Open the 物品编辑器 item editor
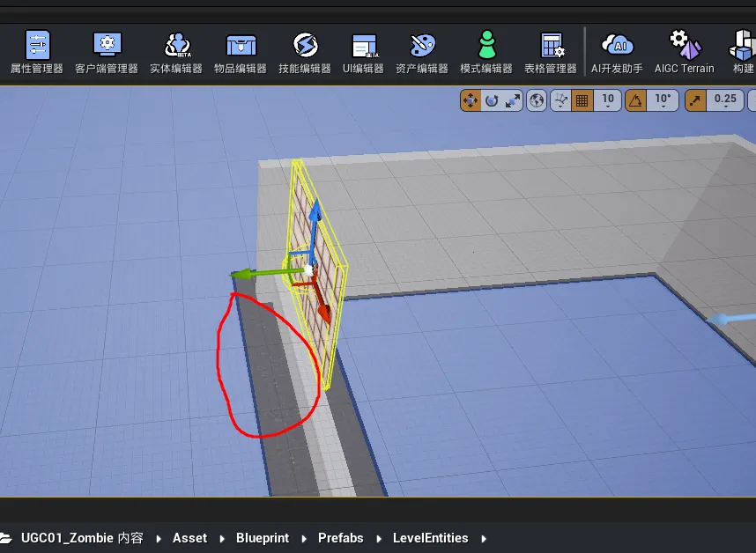Screen dimensions: 756x553 241,52
